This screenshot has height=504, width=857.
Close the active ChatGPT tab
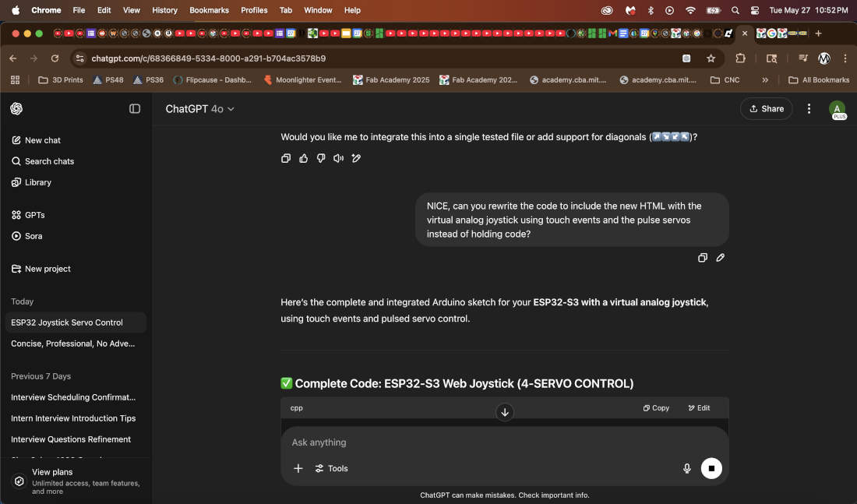click(x=744, y=33)
